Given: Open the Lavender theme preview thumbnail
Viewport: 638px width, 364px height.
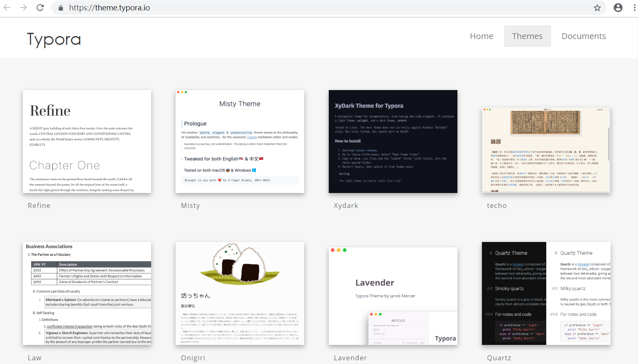Looking at the screenshot, I should click(x=393, y=296).
